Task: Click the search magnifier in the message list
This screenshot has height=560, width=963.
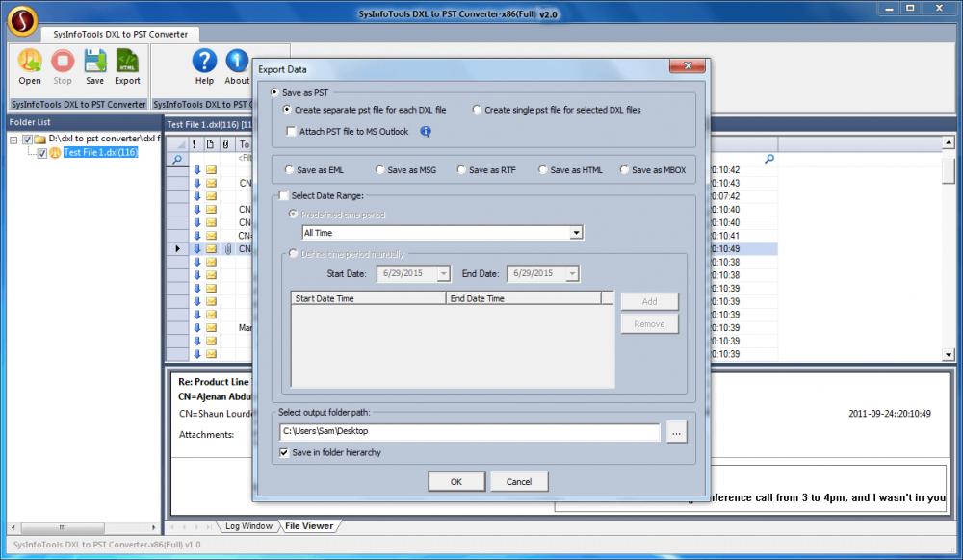Action: (176, 156)
